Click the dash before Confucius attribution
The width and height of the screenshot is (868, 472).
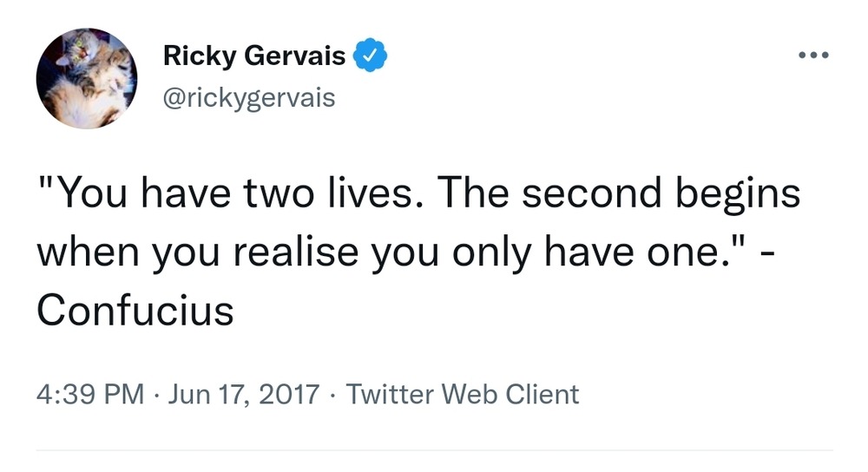coord(764,253)
